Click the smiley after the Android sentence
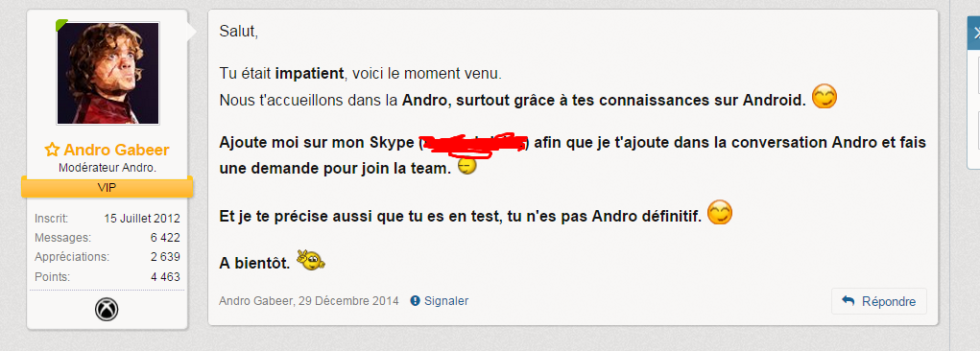Image resolution: width=980 pixels, height=351 pixels. click(x=824, y=97)
